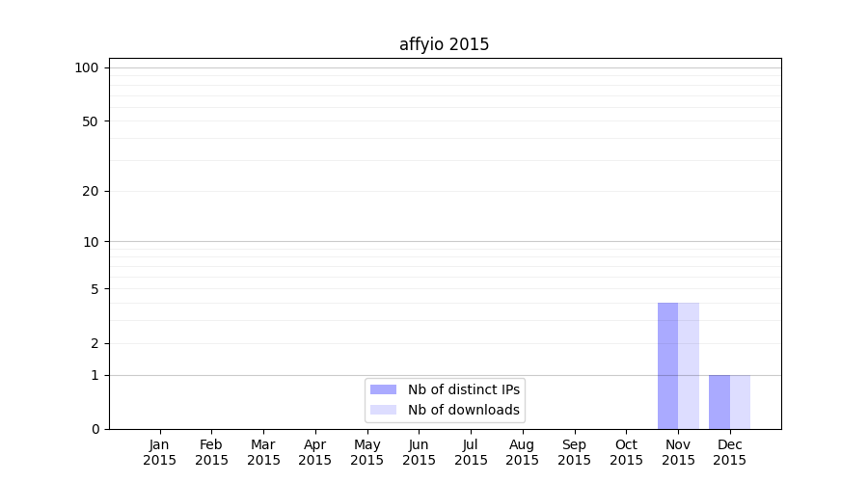Click the November distinct IPs bar
Viewport: 868px width, 482px height.
(x=667, y=366)
